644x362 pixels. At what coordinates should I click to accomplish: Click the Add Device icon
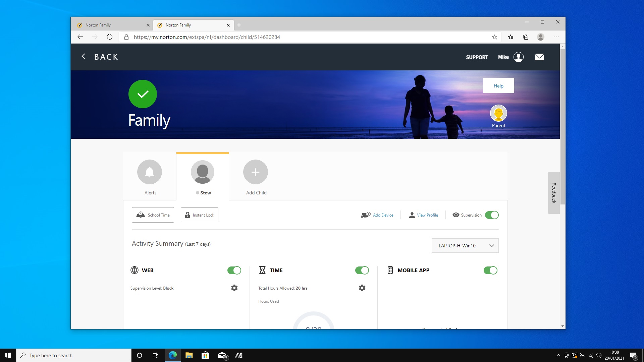(365, 215)
